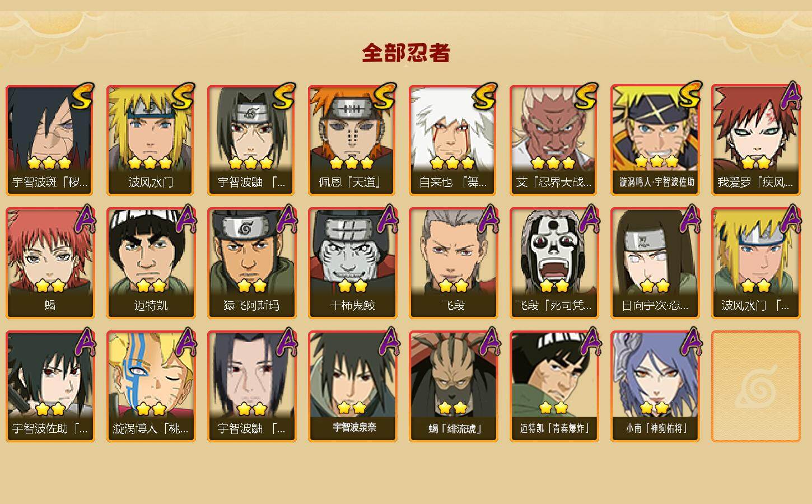This screenshot has width=812, height=504.
Task: Click the empty ninja slot with leaf emblem
Action: pyautogui.click(x=755, y=386)
